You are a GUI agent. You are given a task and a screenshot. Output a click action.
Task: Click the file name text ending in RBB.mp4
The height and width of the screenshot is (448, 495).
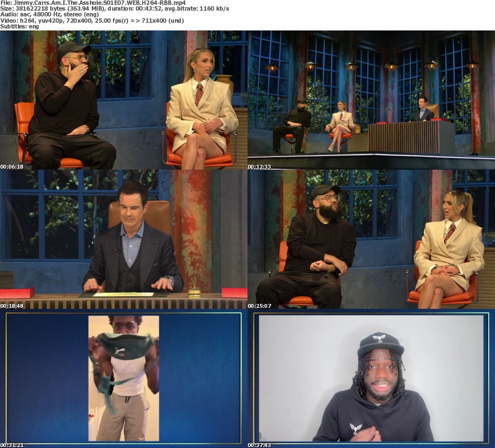point(93,3)
